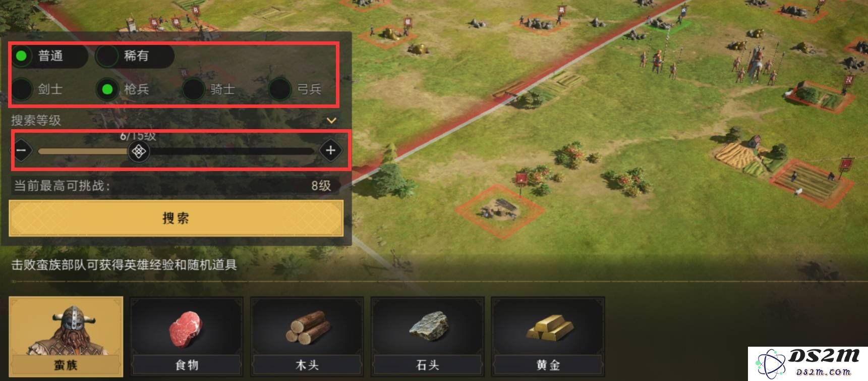Screen dimensions: 868x381
Task: Click the 当前最高可挑战 8级 row
Action: pyautogui.click(x=174, y=186)
